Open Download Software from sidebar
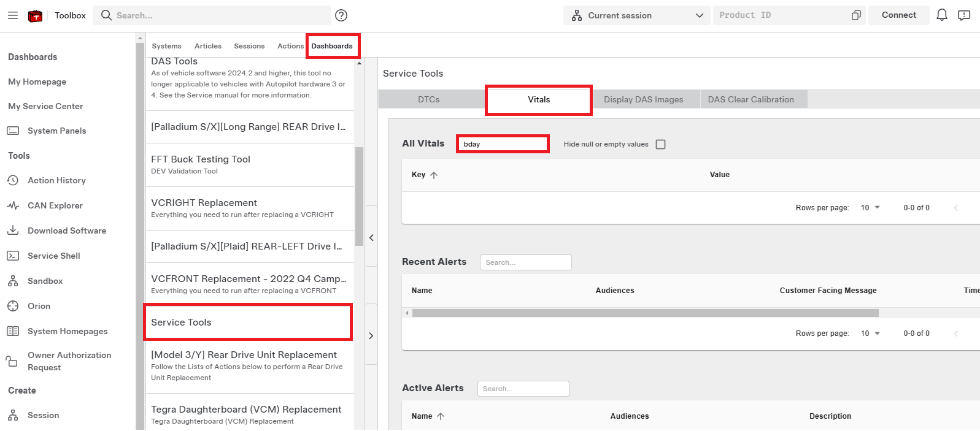Image resolution: width=980 pixels, height=431 pixels. coord(66,231)
